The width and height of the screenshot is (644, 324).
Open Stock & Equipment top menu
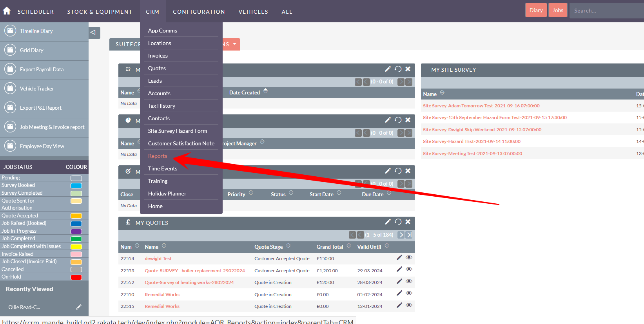[100, 12]
